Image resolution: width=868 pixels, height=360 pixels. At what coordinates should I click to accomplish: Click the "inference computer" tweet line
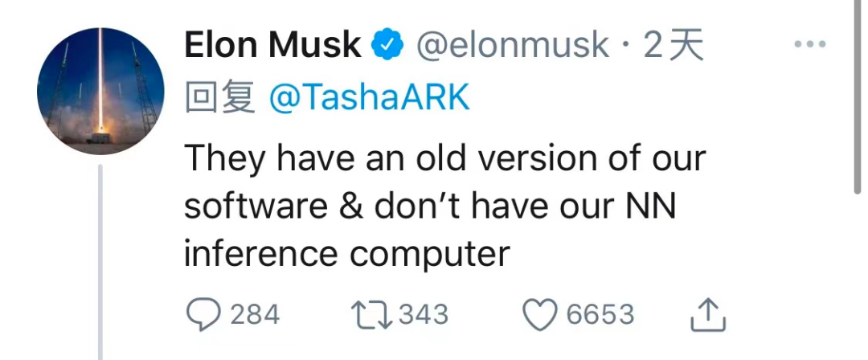[x=347, y=254]
